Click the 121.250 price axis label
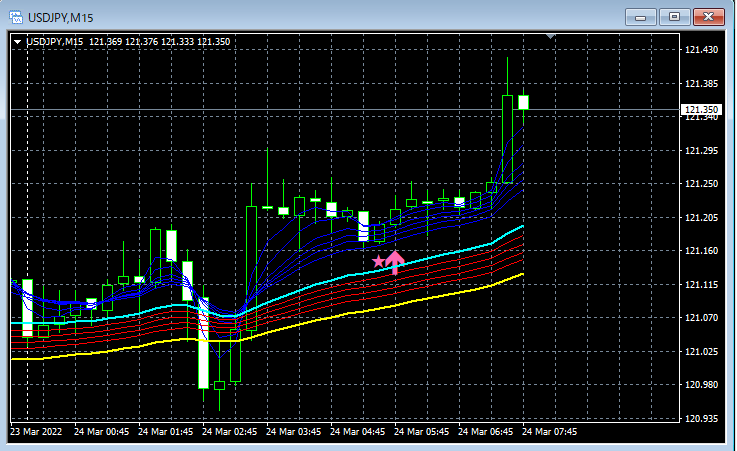The image size is (737, 451). pyautogui.click(x=701, y=184)
